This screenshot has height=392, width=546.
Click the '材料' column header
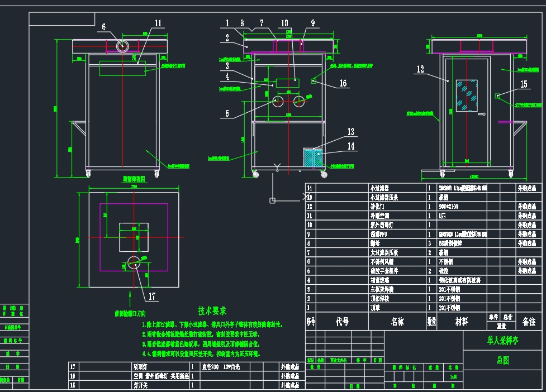coord(462,322)
